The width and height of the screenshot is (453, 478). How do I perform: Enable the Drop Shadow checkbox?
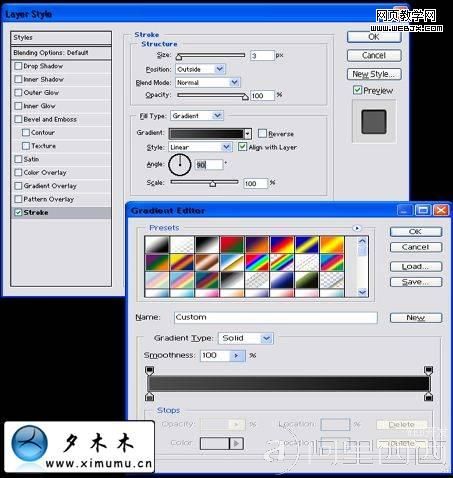(x=18, y=66)
